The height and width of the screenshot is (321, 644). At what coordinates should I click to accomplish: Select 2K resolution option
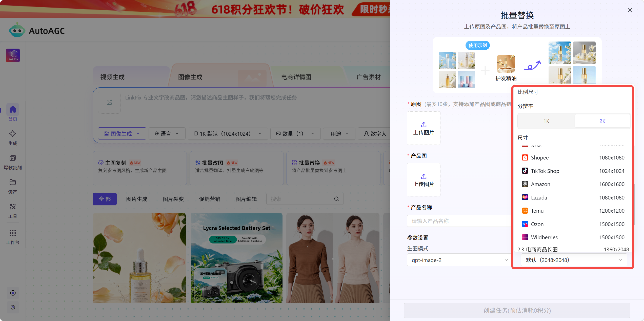coord(602,121)
